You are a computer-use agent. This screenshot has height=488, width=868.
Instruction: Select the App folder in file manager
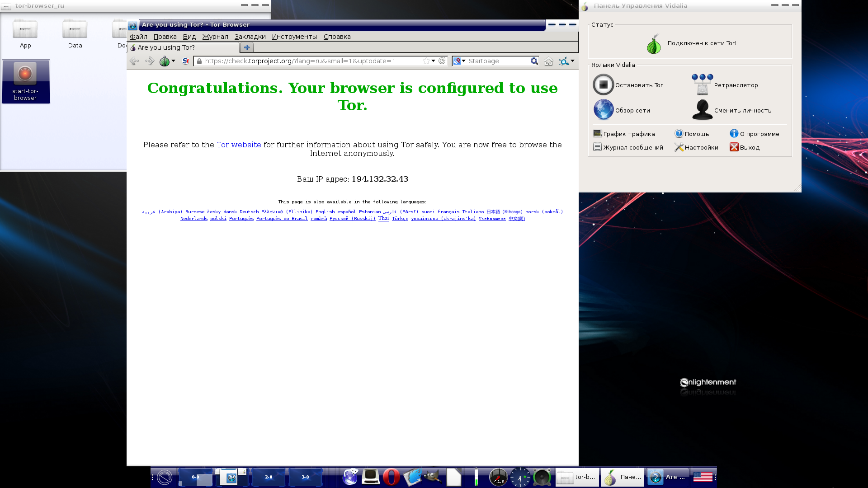25,34
